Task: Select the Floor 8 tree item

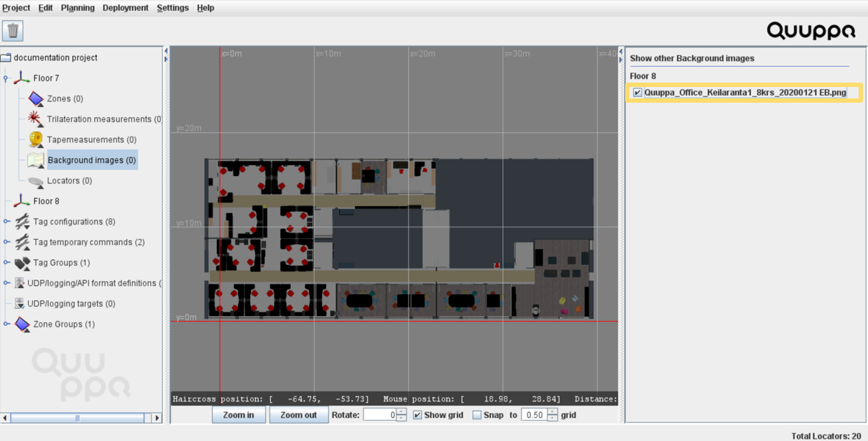Action: pyautogui.click(x=46, y=201)
